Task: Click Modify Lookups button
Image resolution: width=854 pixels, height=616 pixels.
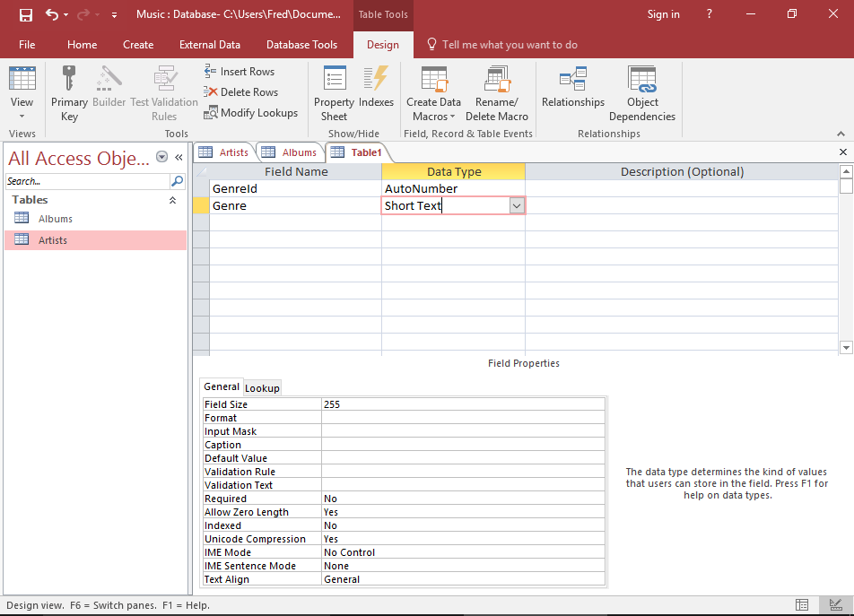Action: (x=251, y=112)
